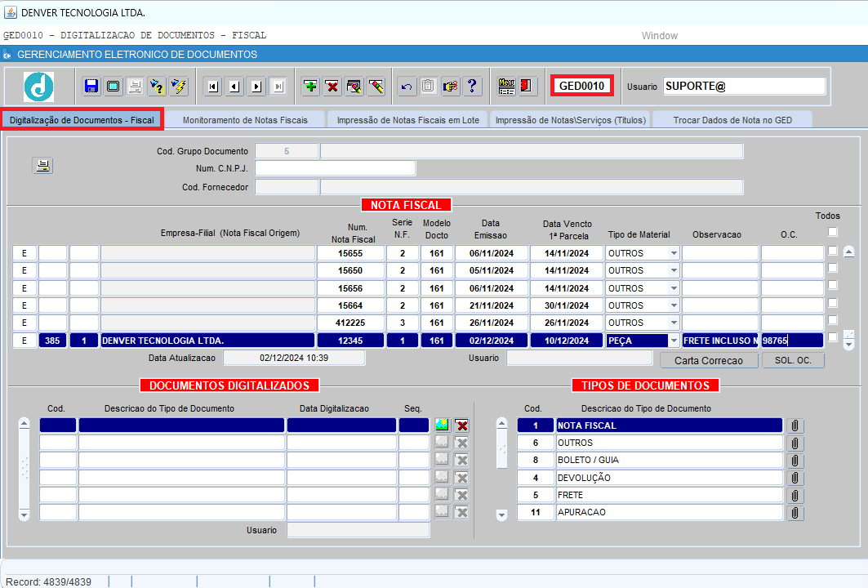
Task: Click the red X remove icon in first digitalized row
Action: pos(461,425)
